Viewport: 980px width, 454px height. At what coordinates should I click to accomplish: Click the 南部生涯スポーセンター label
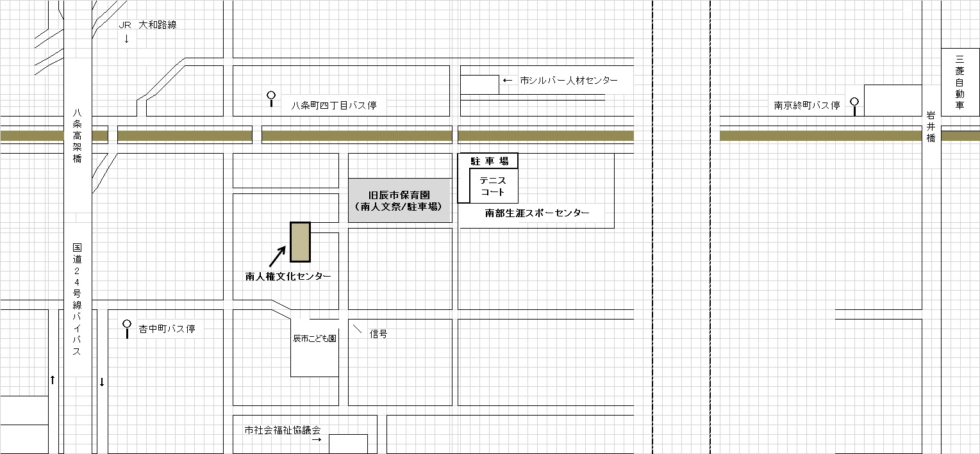[537, 213]
